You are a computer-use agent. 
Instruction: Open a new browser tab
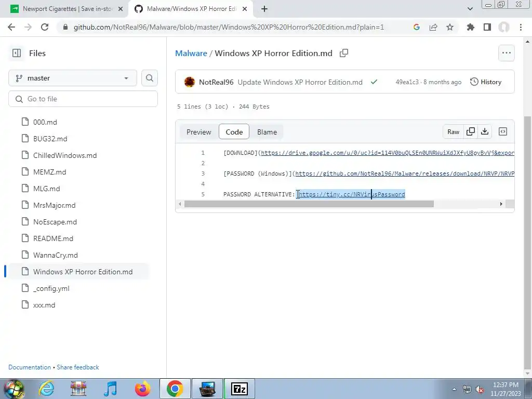[264, 9]
